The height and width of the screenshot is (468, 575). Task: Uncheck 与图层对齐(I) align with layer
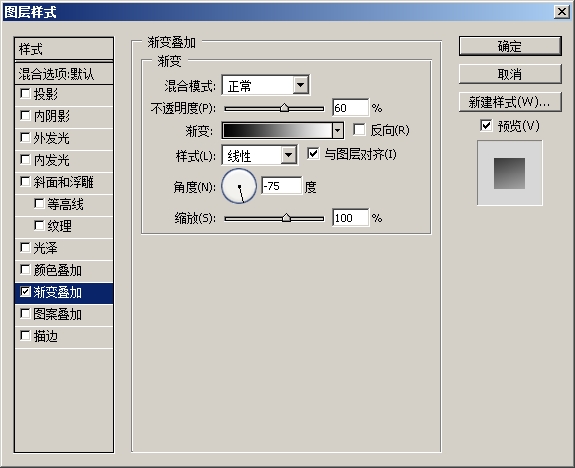click(313, 154)
